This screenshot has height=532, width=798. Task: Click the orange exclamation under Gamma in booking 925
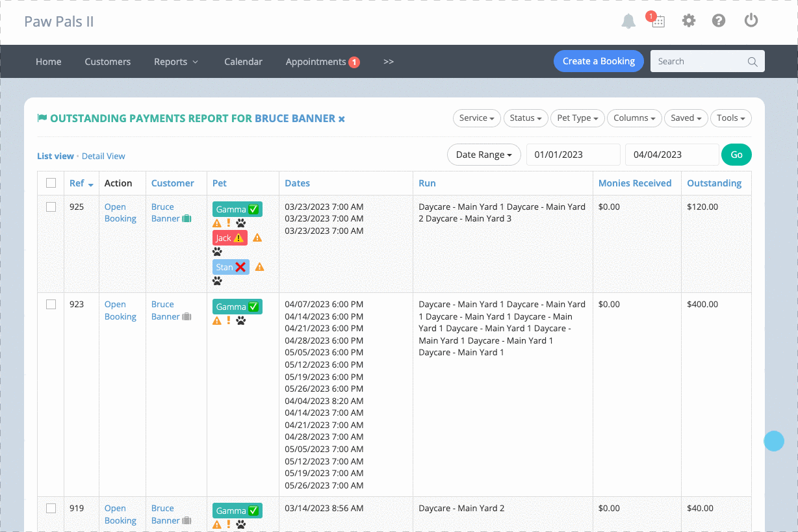[229, 223]
